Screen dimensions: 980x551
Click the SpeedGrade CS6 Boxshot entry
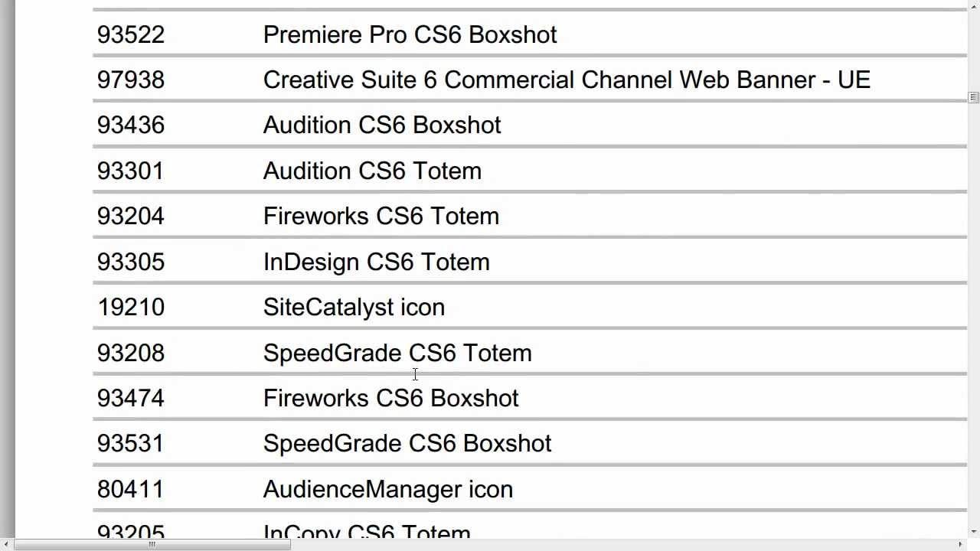407,443
